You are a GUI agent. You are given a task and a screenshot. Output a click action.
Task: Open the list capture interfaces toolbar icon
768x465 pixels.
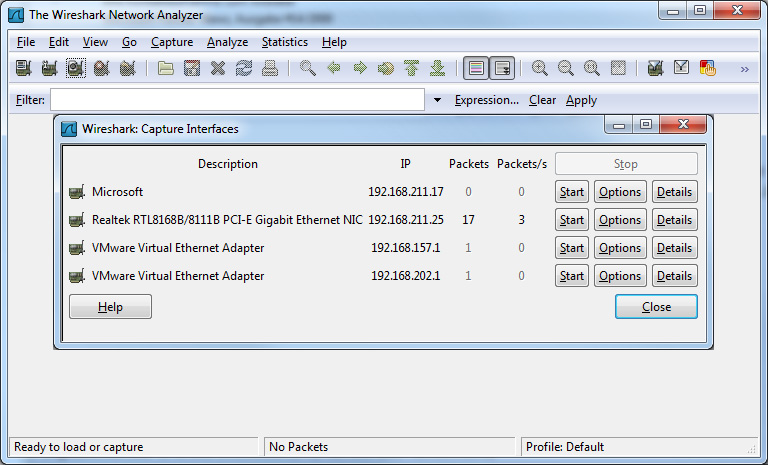pyautogui.click(x=23, y=68)
